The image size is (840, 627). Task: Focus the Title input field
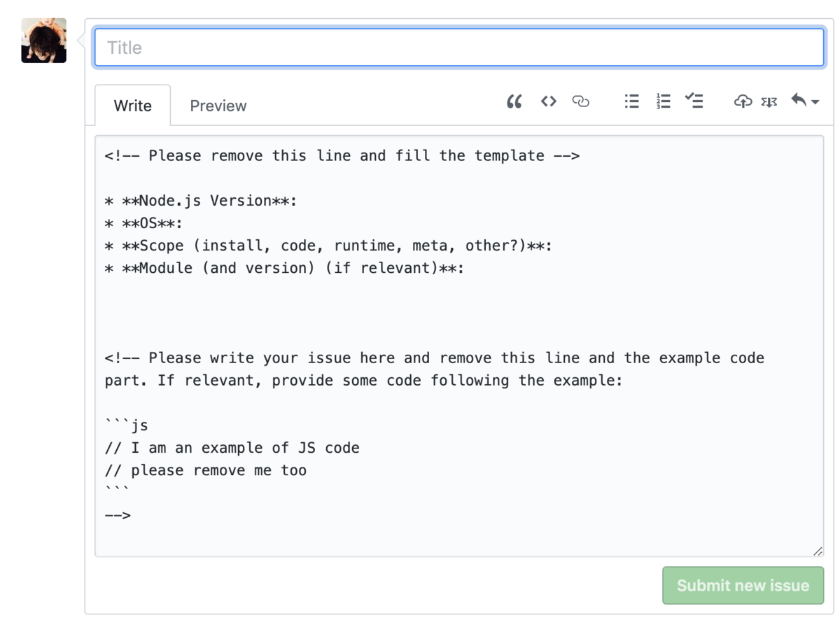[458, 48]
